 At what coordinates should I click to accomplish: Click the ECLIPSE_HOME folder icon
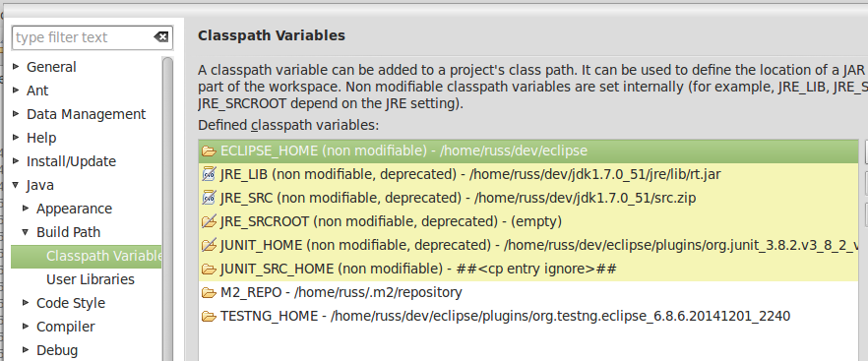(x=209, y=151)
